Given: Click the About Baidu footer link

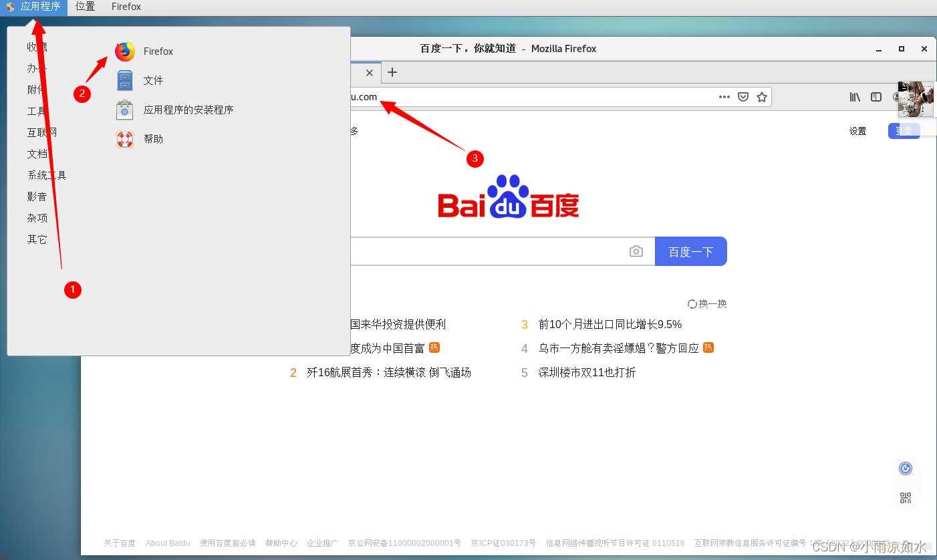Looking at the screenshot, I should point(168,543).
